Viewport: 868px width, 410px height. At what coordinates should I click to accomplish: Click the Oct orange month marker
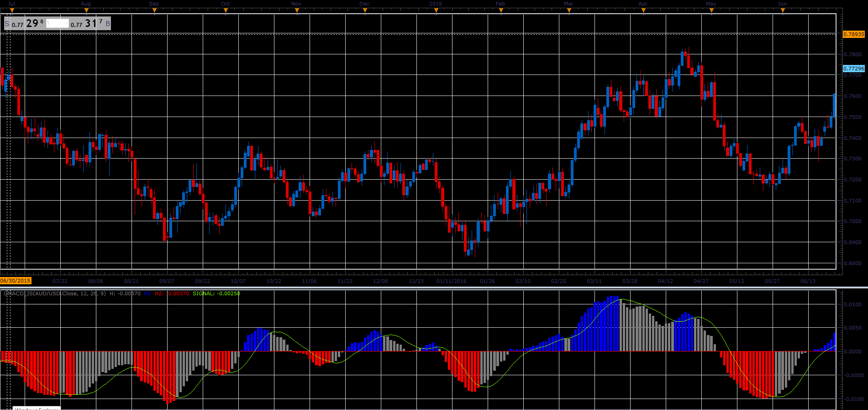[x=226, y=10]
